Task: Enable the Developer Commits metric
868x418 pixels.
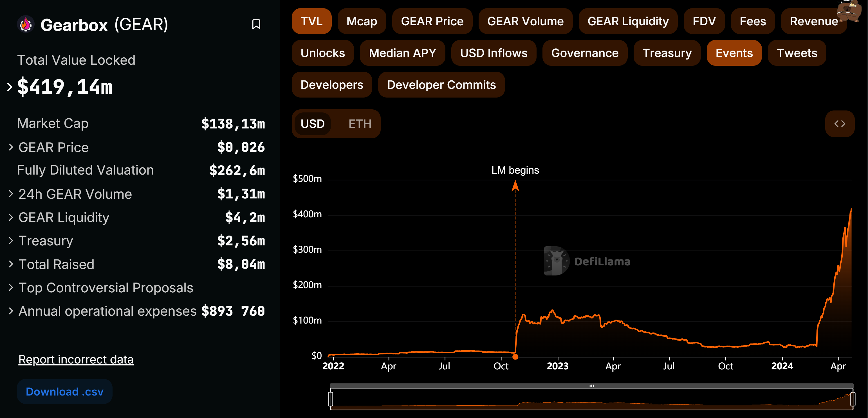Action: click(x=441, y=85)
